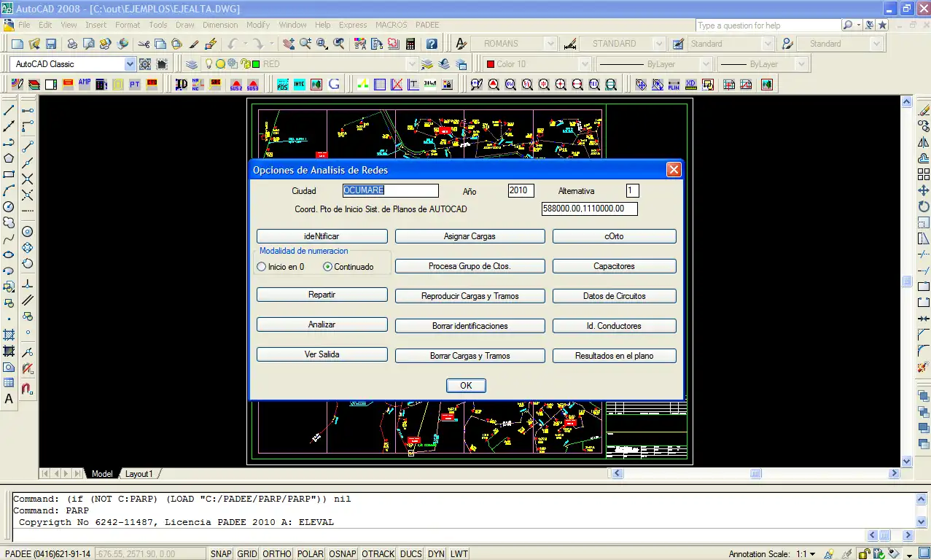This screenshot has height=560, width=931.
Task: Switch to the Layout1 tab
Action: (x=139, y=474)
